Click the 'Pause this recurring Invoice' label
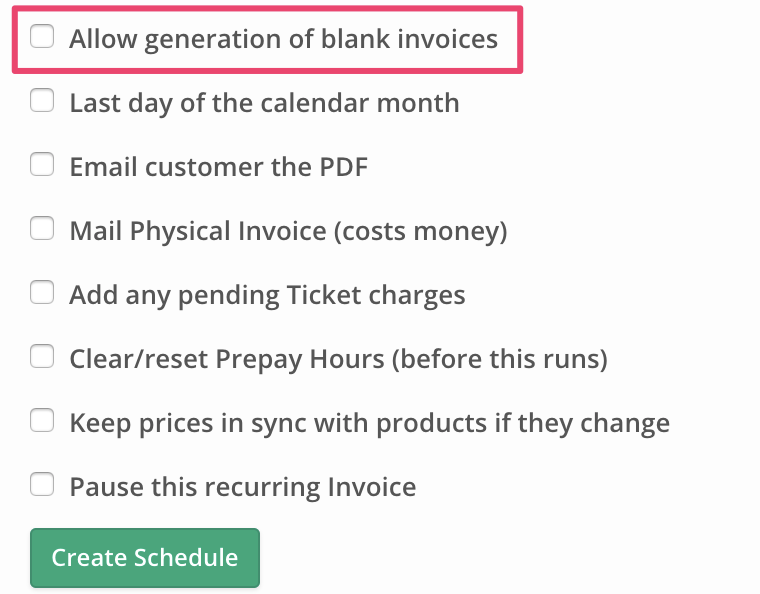This screenshot has width=760, height=594. pyautogui.click(x=242, y=487)
